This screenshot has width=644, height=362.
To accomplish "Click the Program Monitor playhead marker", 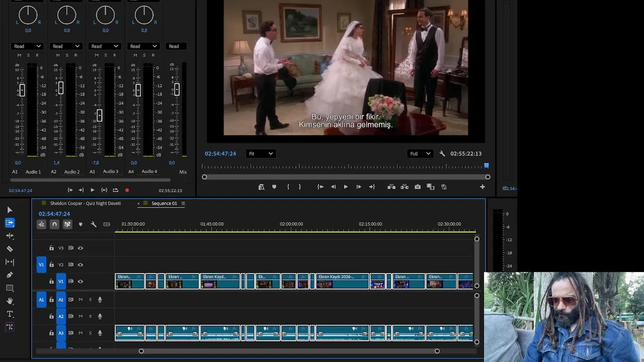I will click(487, 165).
